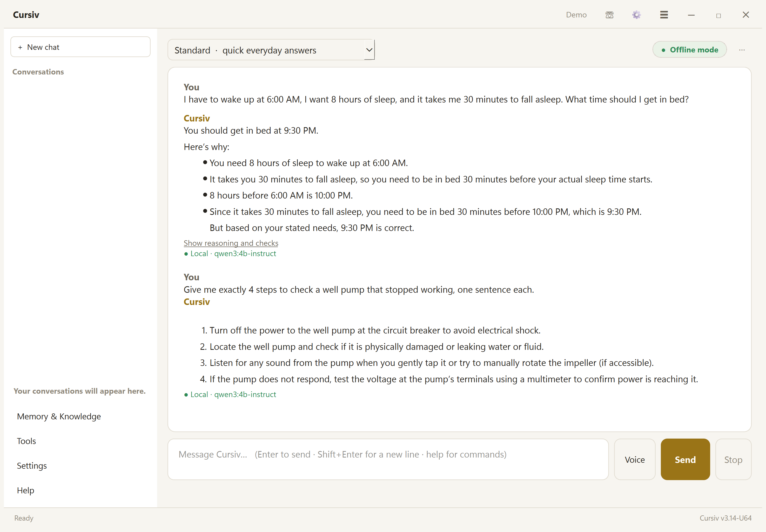
Task: Click the 'Here's why:' line
Action: 206,147
